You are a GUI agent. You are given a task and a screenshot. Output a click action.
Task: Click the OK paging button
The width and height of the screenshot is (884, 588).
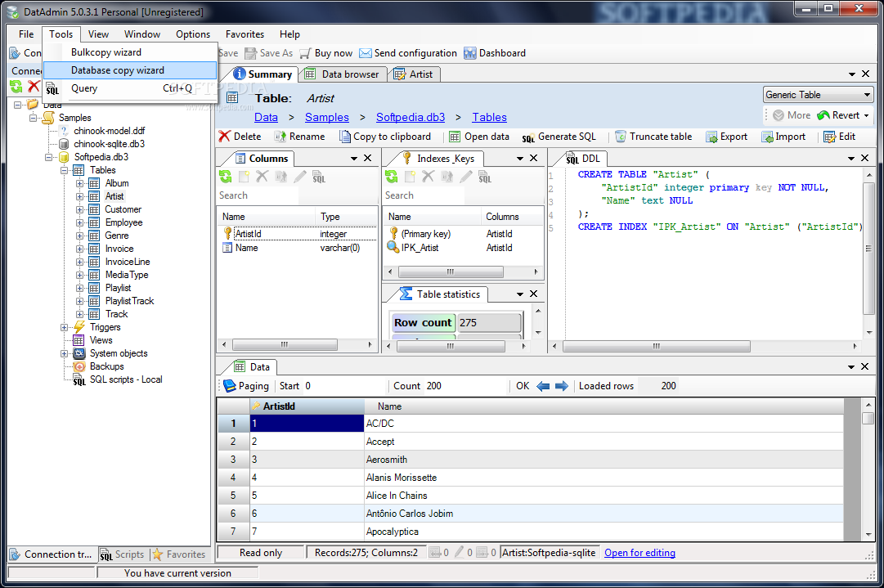pyautogui.click(x=523, y=386)
